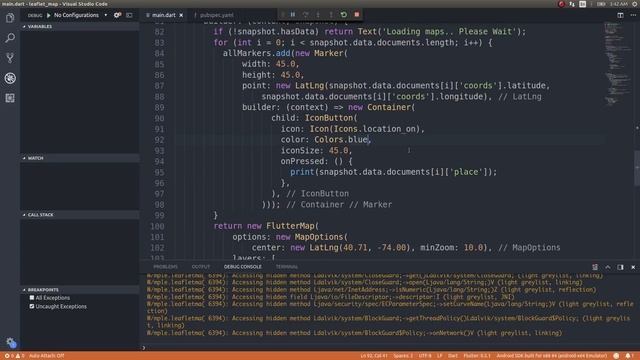The width and height of the screenshot is (640, 360).
Task: Collapse the Breakpoints section
Action: click(x=80, y=290)
